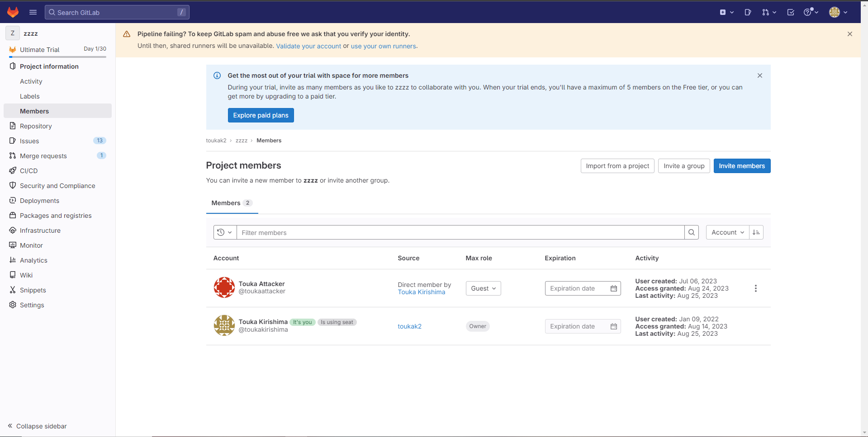Open the Issues icon in top bar
Viewport: 868px width, 437px height.
point(748,12)
